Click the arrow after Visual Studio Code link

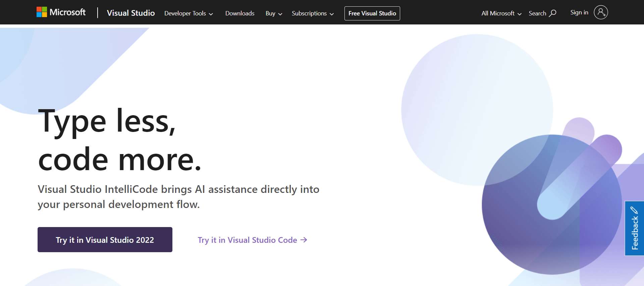[x=304, y=240]
